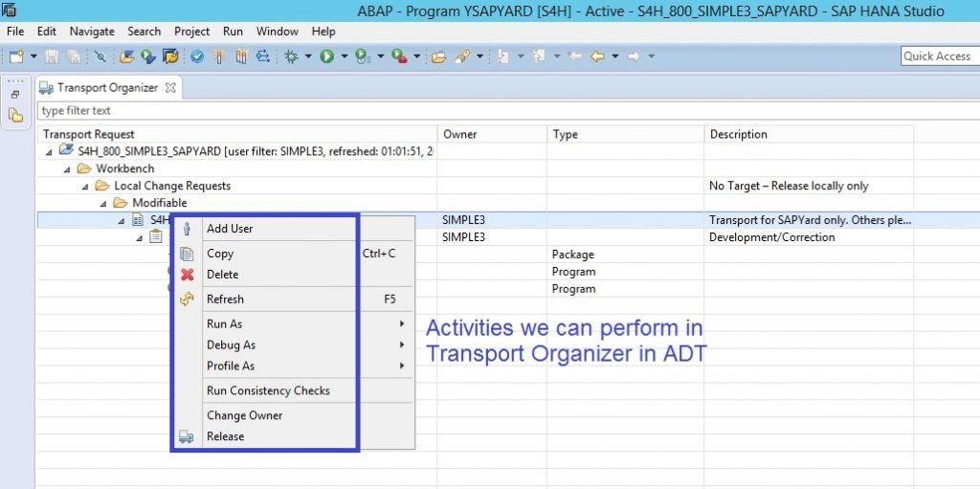This screenshot has height=489, width=980.
Task: Choose Add User from context menu
Action: 293,229
